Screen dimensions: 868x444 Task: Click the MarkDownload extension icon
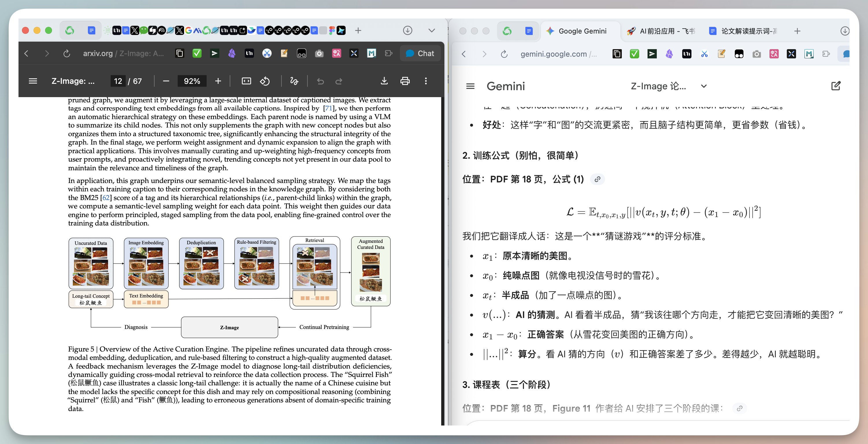pos(372,53)
